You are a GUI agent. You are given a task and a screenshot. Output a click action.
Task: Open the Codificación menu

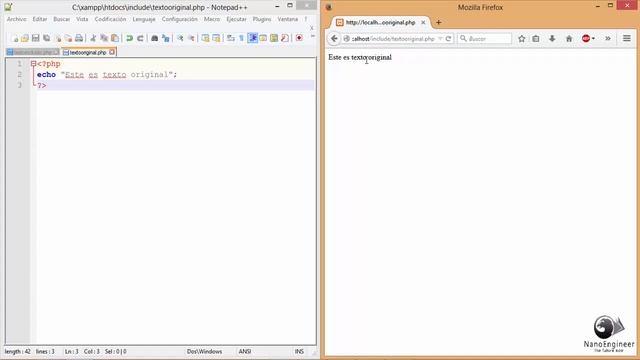click(110, 19)
